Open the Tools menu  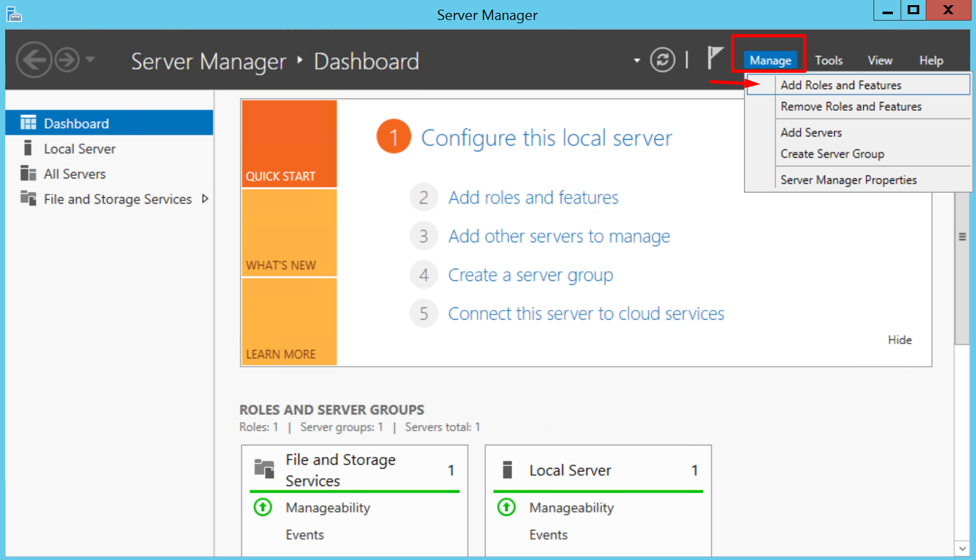(828, 61)
